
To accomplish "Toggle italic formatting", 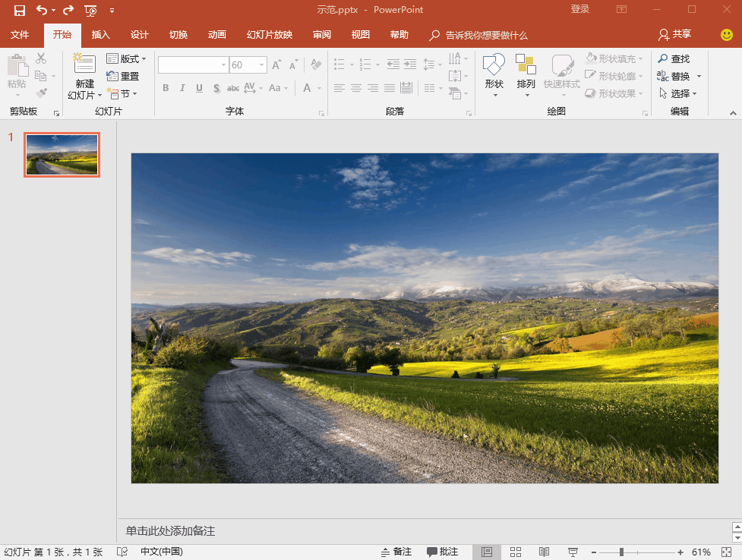I will (x=182, y=88).
